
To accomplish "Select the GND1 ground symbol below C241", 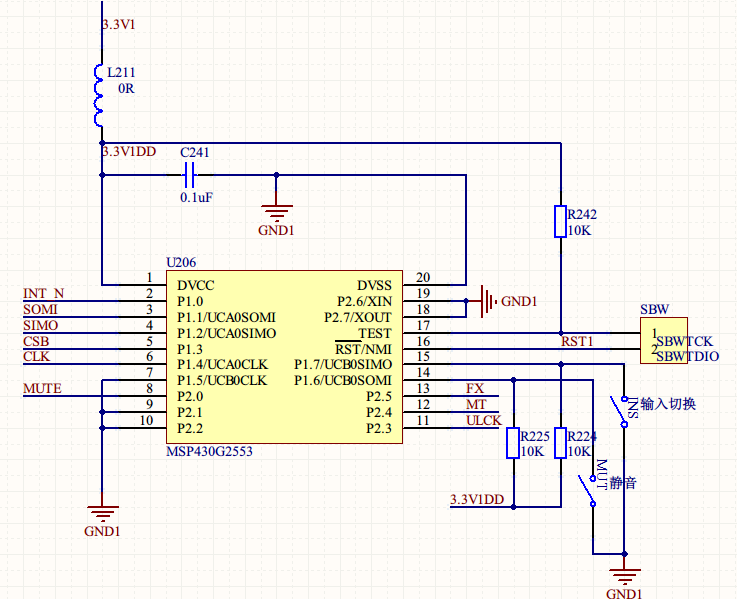I will pos(276,213).
